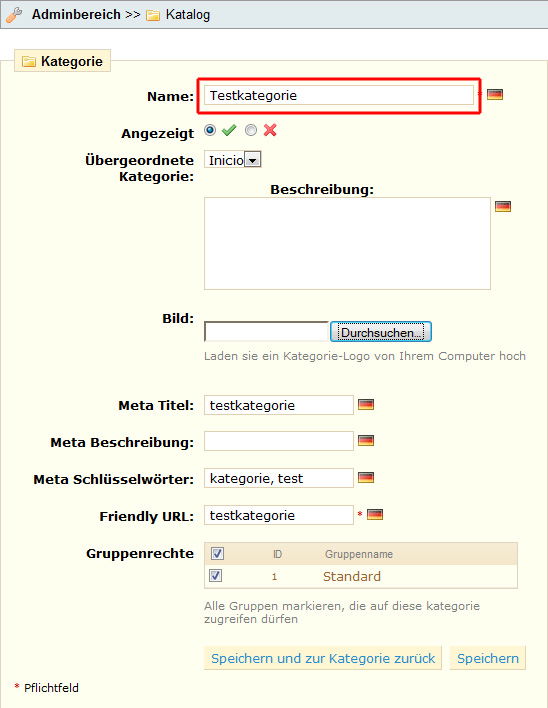Uncheck the Standard group checkbox
This screenshot has width=548, height=708.
click(x=215, y=576)
